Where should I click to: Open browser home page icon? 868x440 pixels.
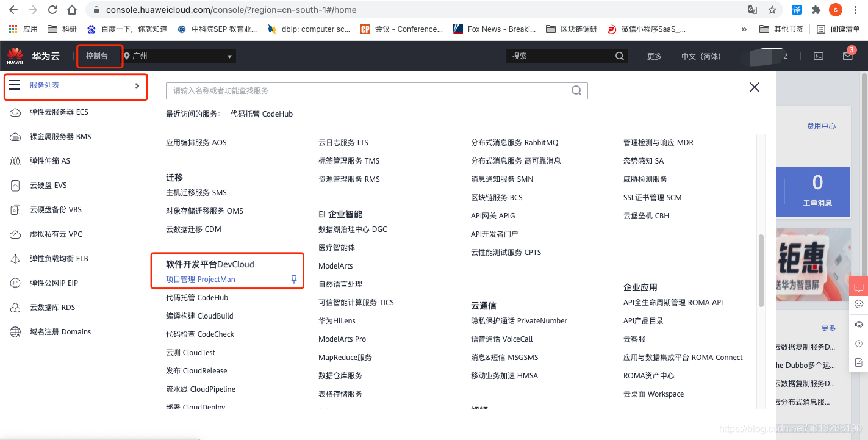coord(72,10)
